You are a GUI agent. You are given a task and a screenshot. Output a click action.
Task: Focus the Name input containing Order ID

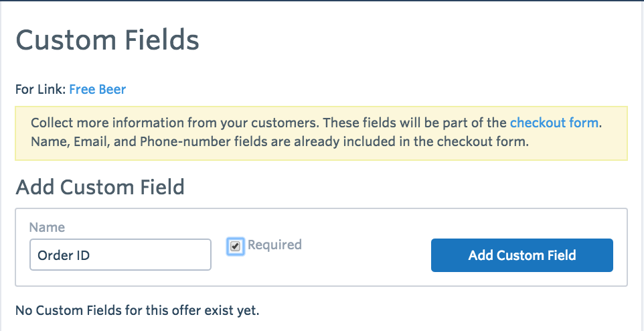coord(120,255)
